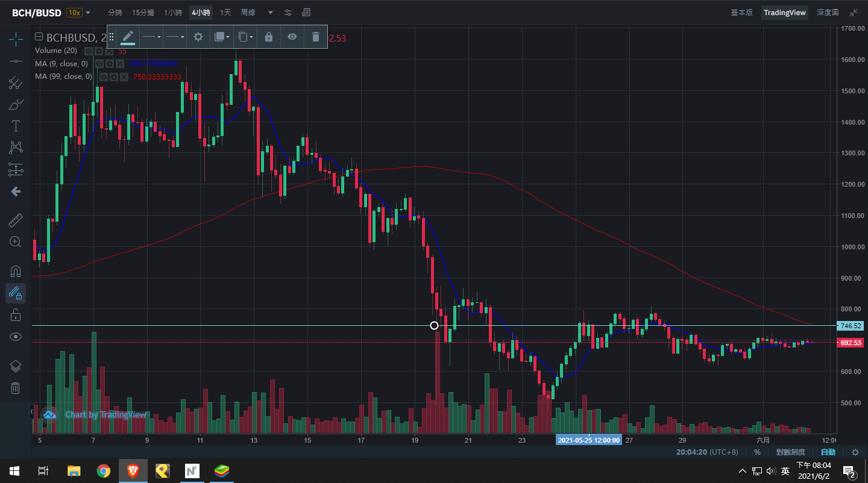The height and width of the screenshot is (483, 868).
Task: Hide the Volume (20) indicator
Action: pyautogui.click(x=89, y=51)
